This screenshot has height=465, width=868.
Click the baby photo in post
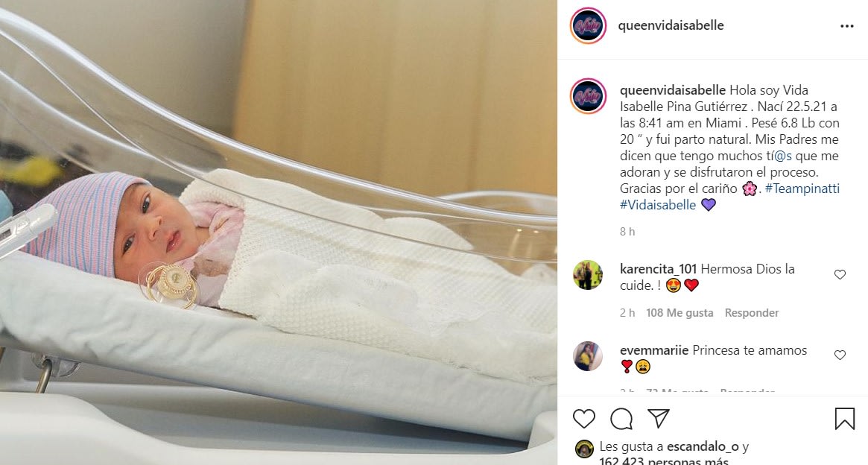pyautogui.click(x=279, y=232)
